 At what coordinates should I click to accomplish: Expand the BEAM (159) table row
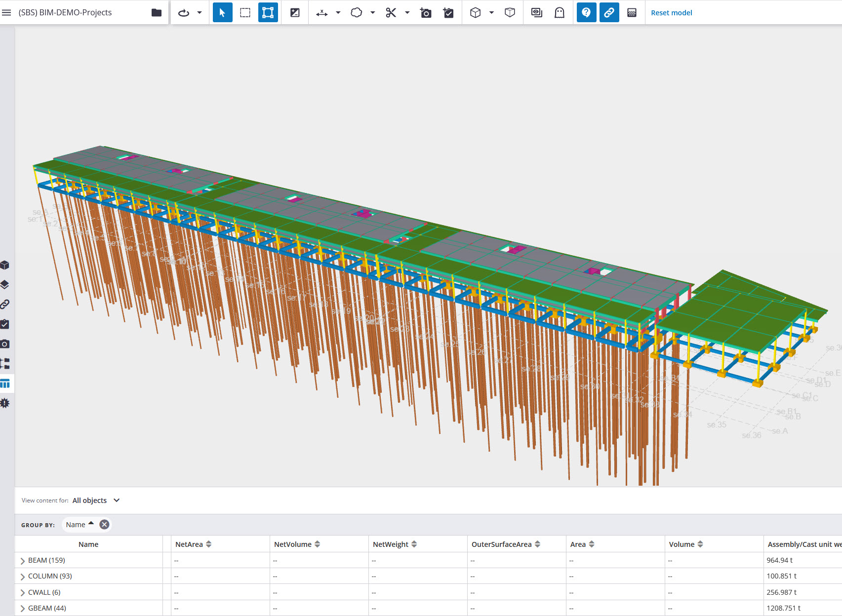[x=22, y=560]
